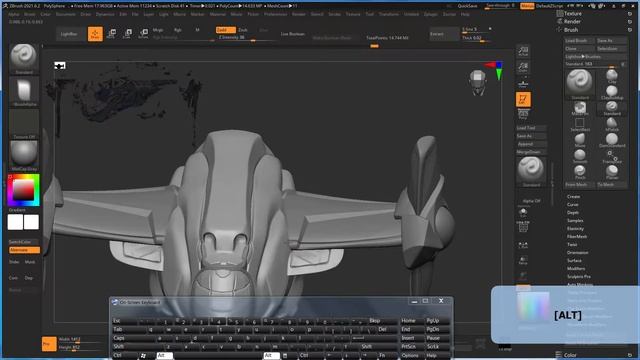Screen dimensions: 640x360
Task: Pick a color in the color picker
Action: pos(24,190)
